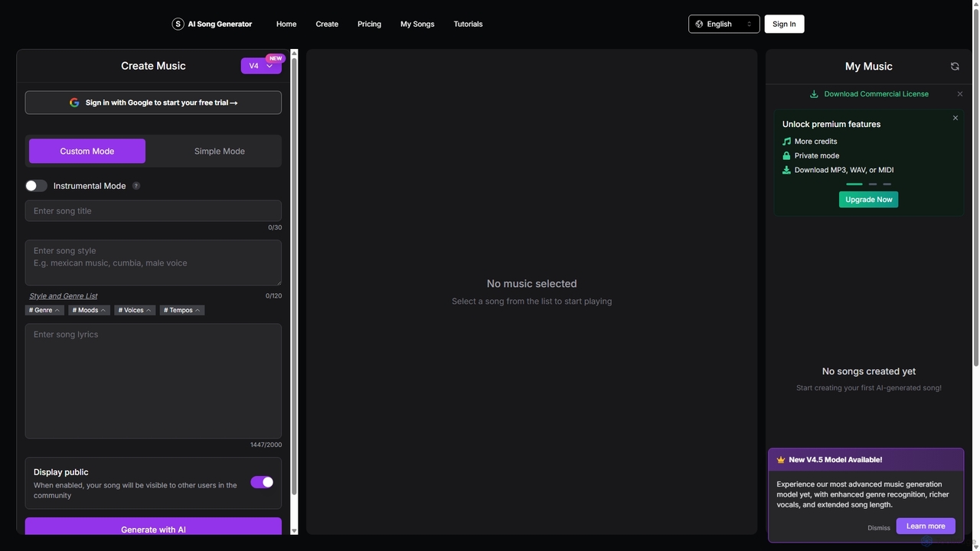Screen dimensions: 980x551
Task: Click the Upgrade Now button
Action: tap(868, 200)
